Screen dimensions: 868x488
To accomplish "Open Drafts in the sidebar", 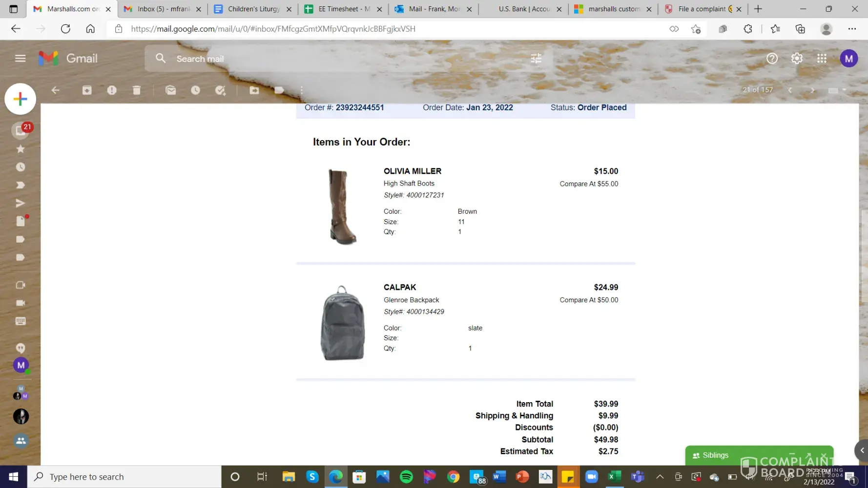I will coord(21,221).
